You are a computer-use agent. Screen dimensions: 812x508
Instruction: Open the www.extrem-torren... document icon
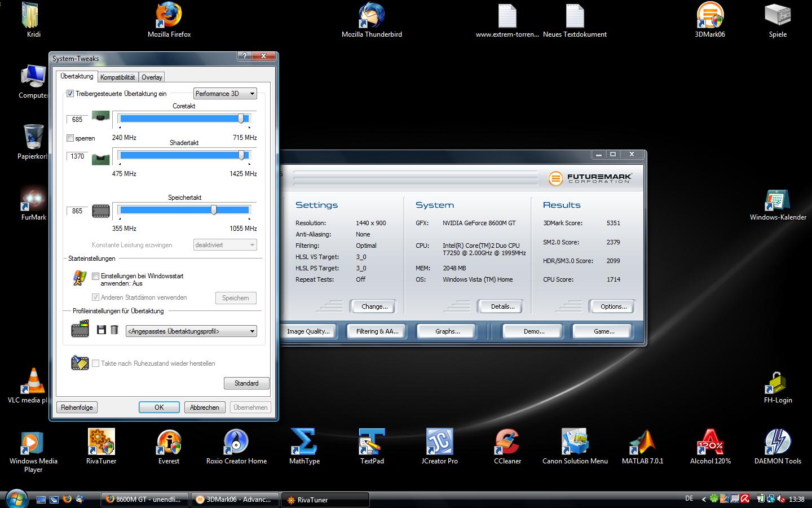coord(507,20)
